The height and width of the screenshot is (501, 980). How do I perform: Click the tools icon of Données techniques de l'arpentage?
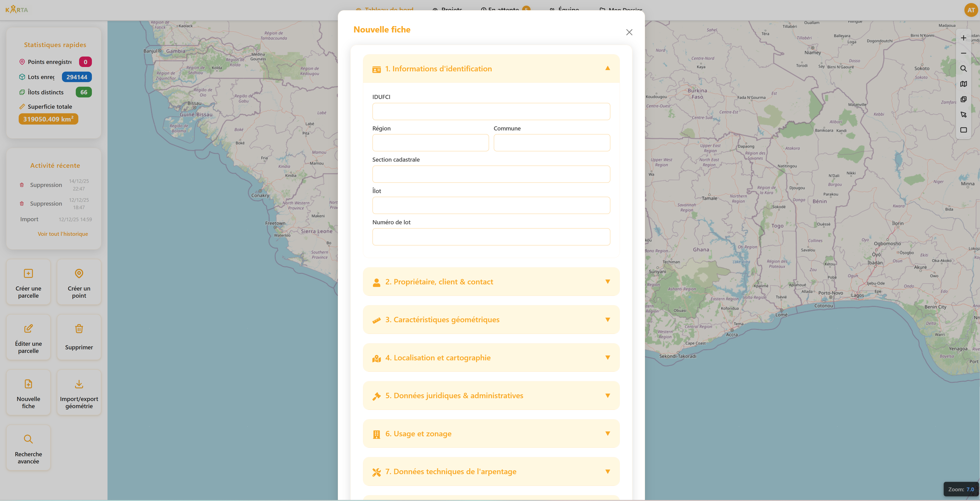[376, 472]
